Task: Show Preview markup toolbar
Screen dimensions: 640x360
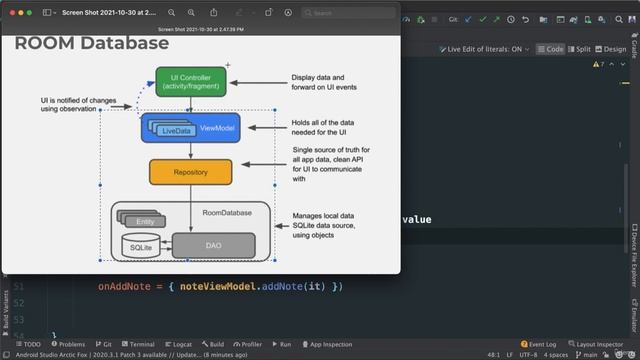Action: click(288, 13)
